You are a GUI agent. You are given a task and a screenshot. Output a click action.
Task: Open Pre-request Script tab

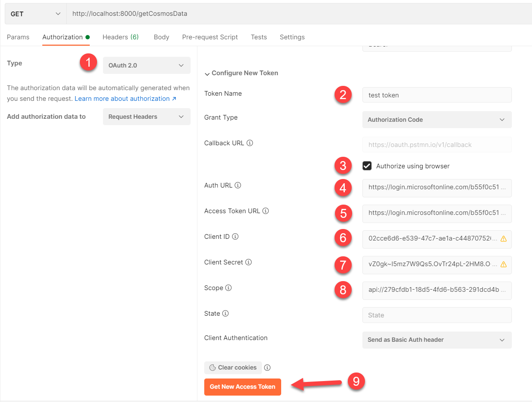[210, 37]
